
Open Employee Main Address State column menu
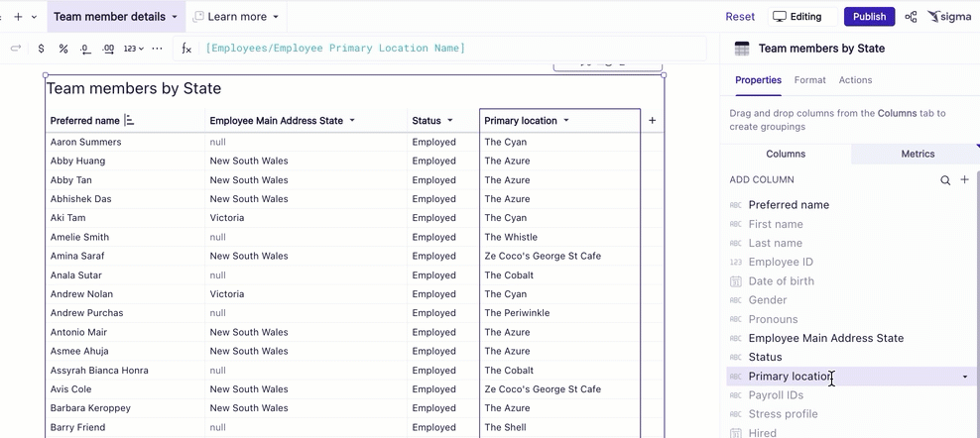[x=352, y=121]
